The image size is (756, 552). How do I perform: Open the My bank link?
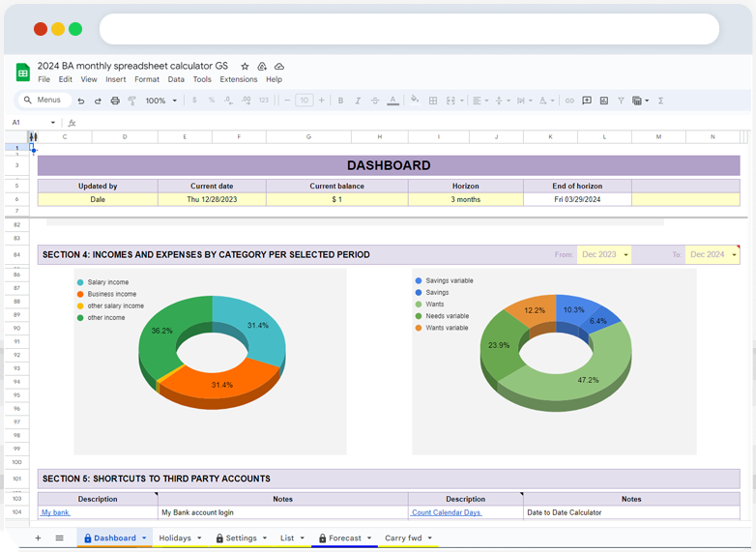tap(55, 512)
